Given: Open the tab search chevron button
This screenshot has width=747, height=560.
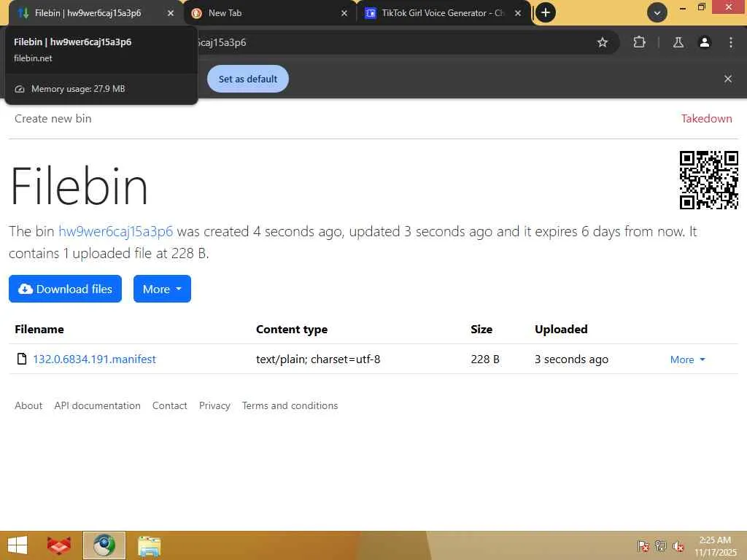Looking at the screenshot, I should (x=657, y=13).
